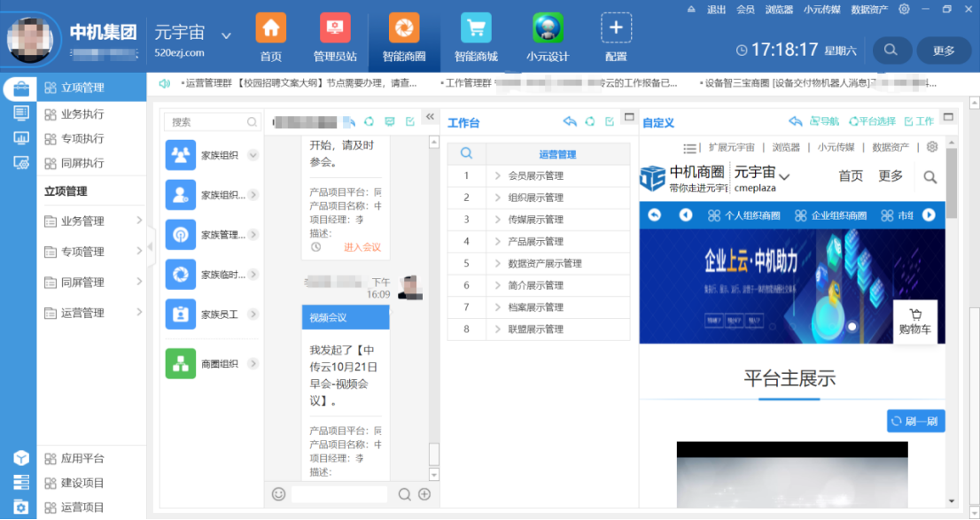Image resolution: width=980 pixels, height=520 pixels.
Task: Toggle the 自定义 panel maximize box
Action: pyautogui.click(x=948, y=117)
